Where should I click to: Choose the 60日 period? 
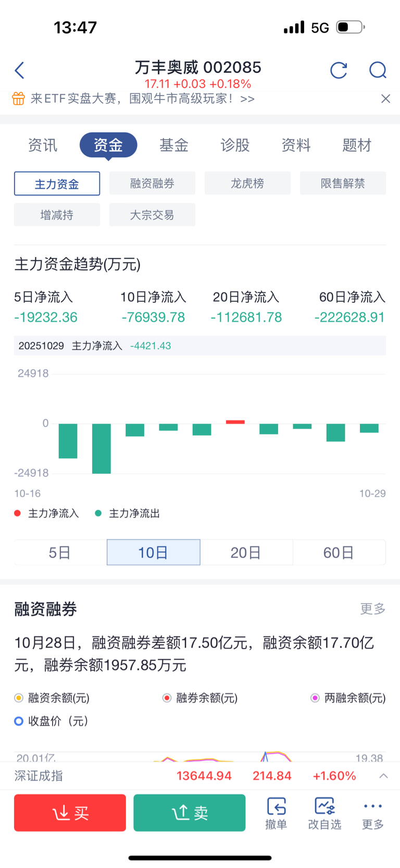pyautogui.click(x=339, y=553)
